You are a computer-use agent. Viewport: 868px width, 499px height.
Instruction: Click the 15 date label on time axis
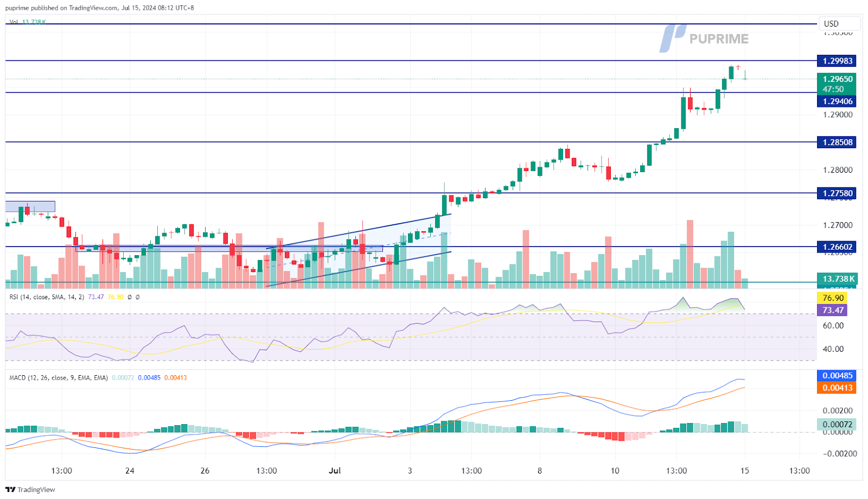[x=744, y=471]
